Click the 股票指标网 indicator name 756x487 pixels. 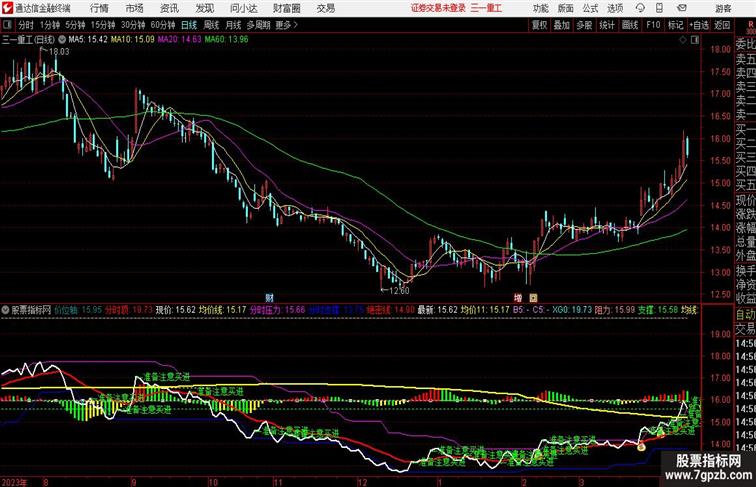[31, 310]
